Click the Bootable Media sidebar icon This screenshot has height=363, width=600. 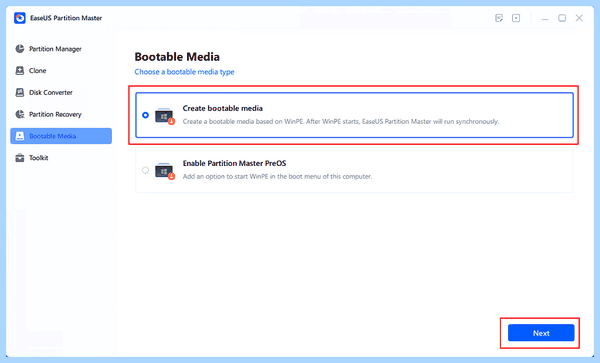[x=20, y=136]
